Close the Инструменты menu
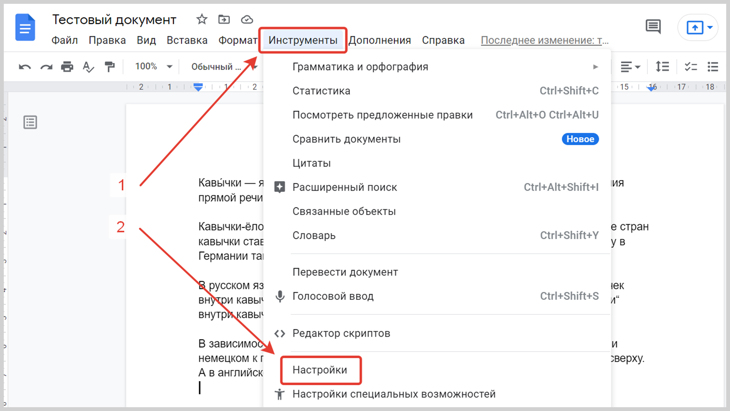 click(303, 40)
